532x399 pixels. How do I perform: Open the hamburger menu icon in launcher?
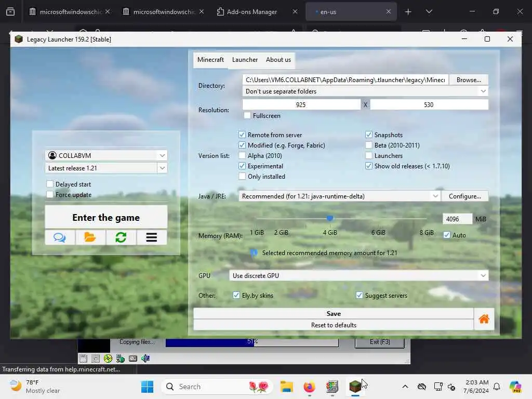tap(152, 237)
